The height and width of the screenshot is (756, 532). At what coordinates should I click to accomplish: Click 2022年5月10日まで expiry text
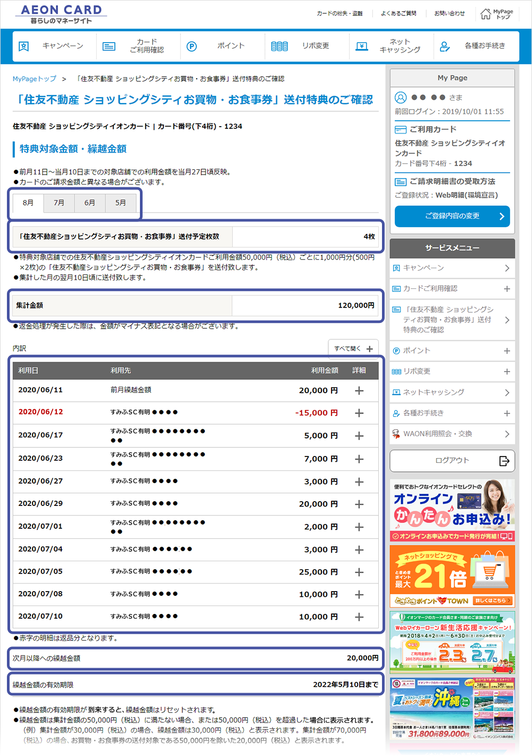coord(346,685)
